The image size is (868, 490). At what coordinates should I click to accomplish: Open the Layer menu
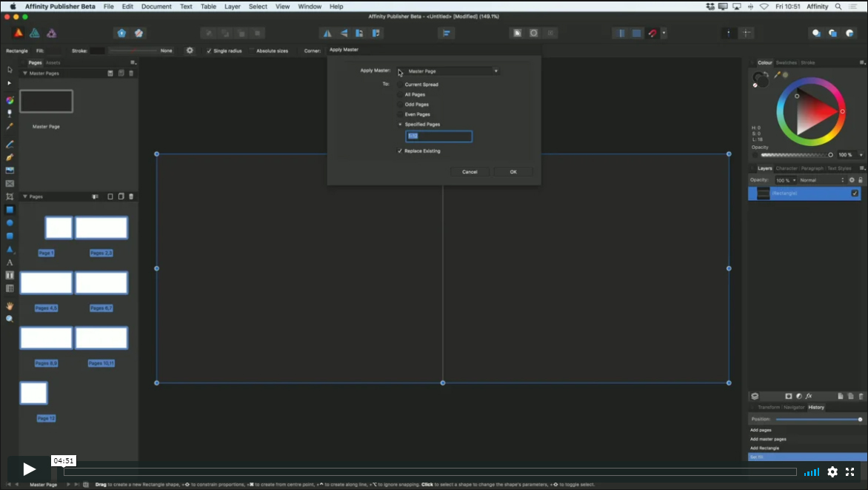232,7
